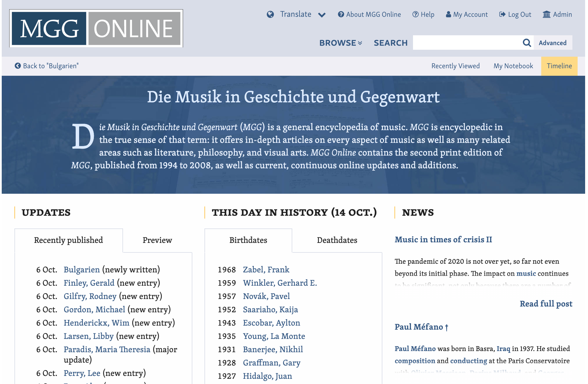Viewport: 588px width, 384px height.
Task: Click the Read full post link
Action: click(x=546, y=304)
